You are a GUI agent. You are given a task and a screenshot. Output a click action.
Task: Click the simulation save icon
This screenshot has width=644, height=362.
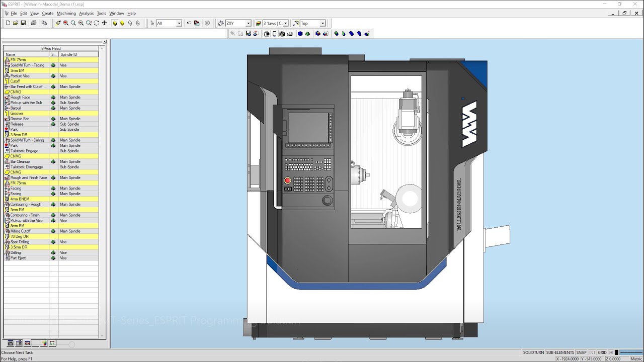point(248,34)
